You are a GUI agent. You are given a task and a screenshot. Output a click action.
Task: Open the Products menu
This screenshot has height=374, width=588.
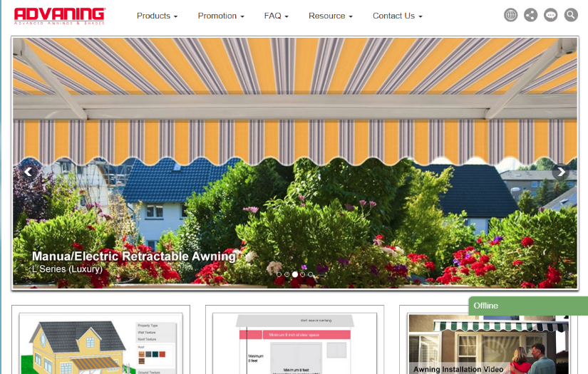click(x=157, y=16)
